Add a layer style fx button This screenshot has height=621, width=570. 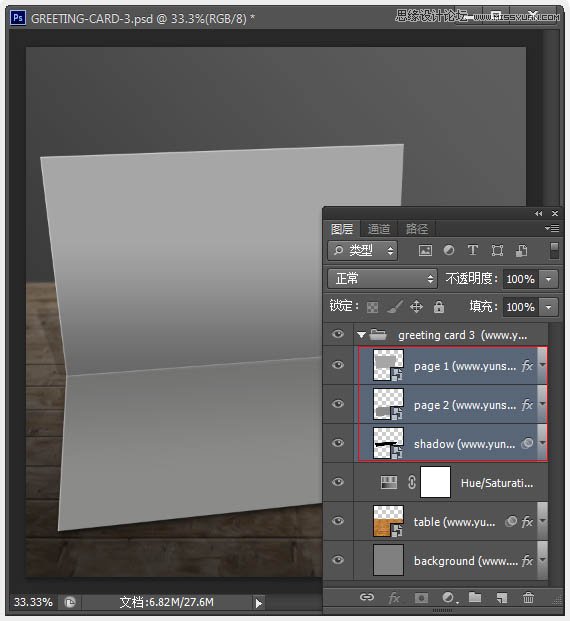394,597
